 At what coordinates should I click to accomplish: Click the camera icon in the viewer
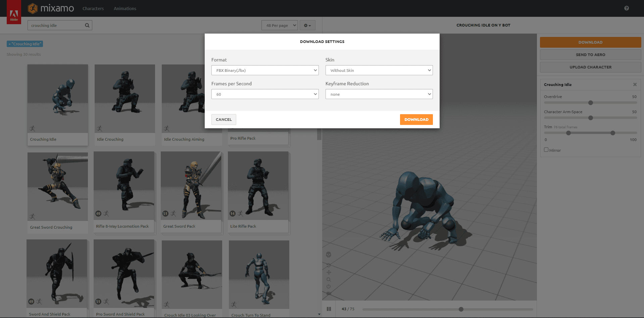pyautogui.click(x=329, y=293)
